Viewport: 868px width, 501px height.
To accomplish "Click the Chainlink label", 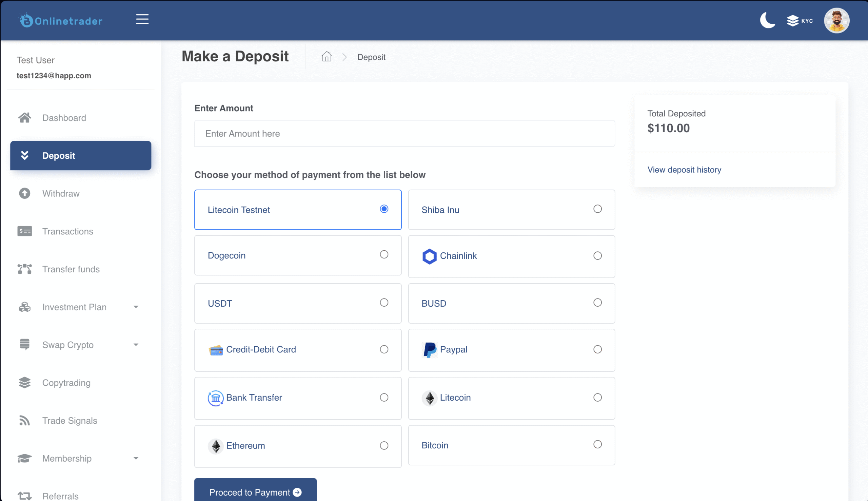I will 458,256.
